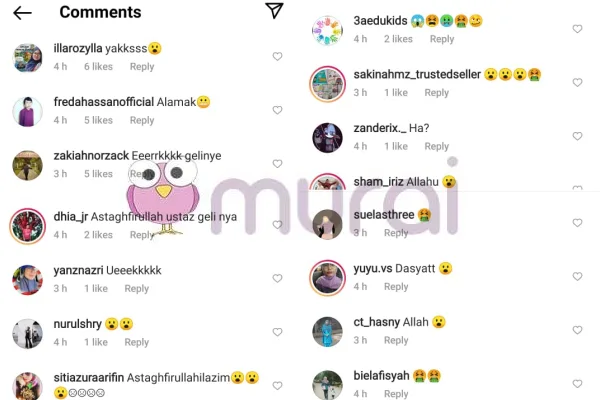Open username link zakiahnorzack
Viewport: 600px width, 400px height.
click(x=91, y=156)
